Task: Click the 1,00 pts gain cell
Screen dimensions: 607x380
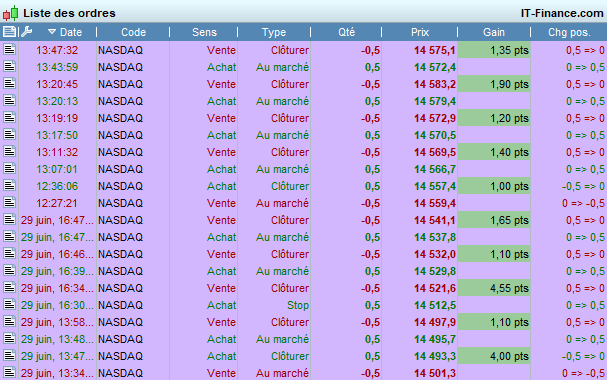Action: pos(494,187)
